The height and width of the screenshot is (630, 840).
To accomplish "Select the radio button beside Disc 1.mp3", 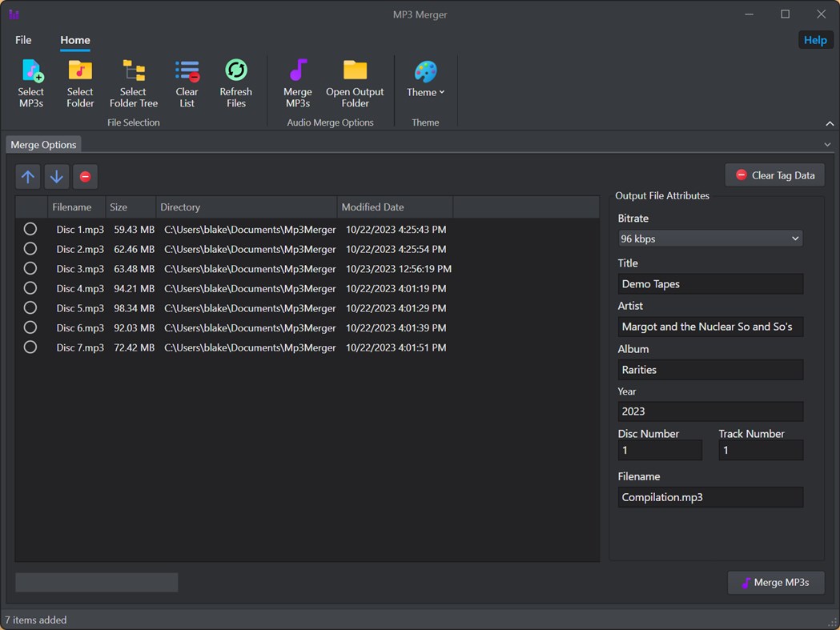I will coord(30,229).
